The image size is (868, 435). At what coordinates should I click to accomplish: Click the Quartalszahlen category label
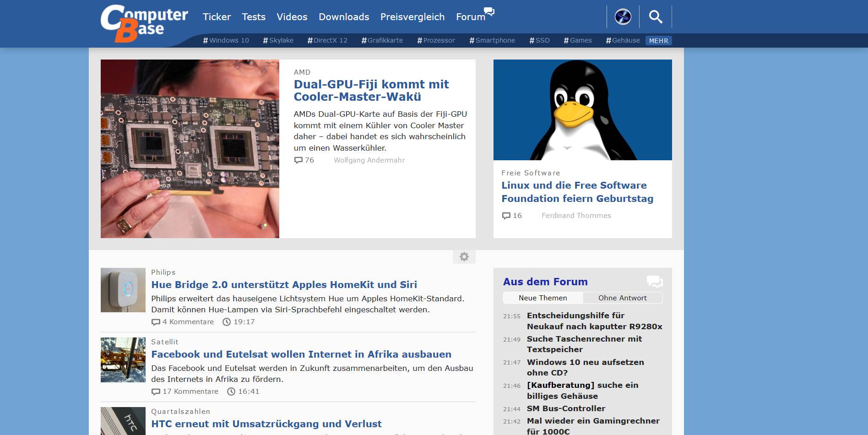(x=181, y=412)
